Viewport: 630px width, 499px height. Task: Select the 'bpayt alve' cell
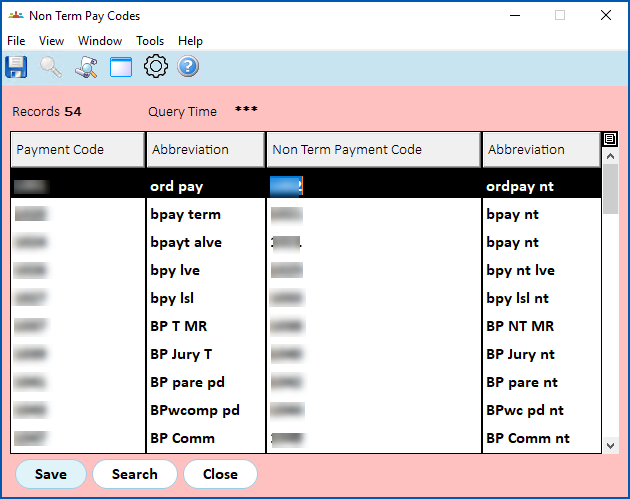(x=206, y=242)
